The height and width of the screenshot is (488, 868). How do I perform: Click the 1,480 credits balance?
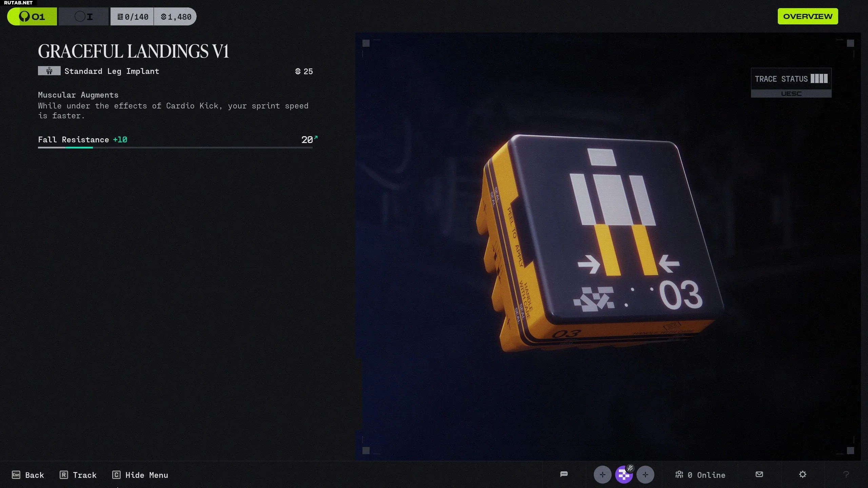click(x=176, y=17)
